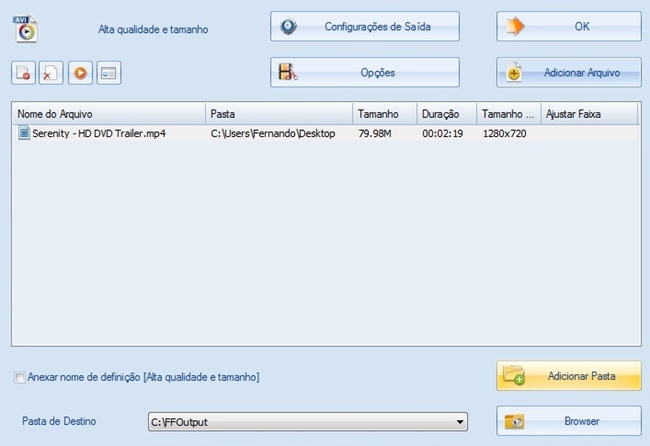Click the 79.98M size value

pyautogui.click(x=375, y=133)
